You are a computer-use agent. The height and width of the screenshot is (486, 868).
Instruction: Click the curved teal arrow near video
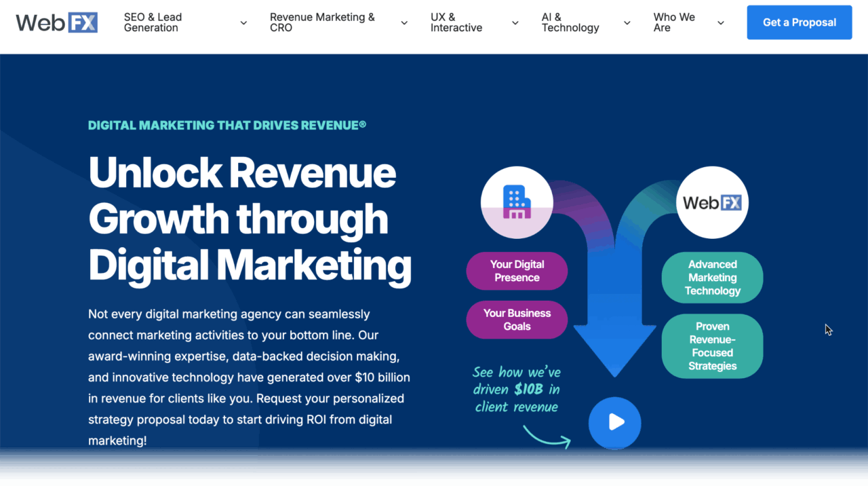(547, 437)
